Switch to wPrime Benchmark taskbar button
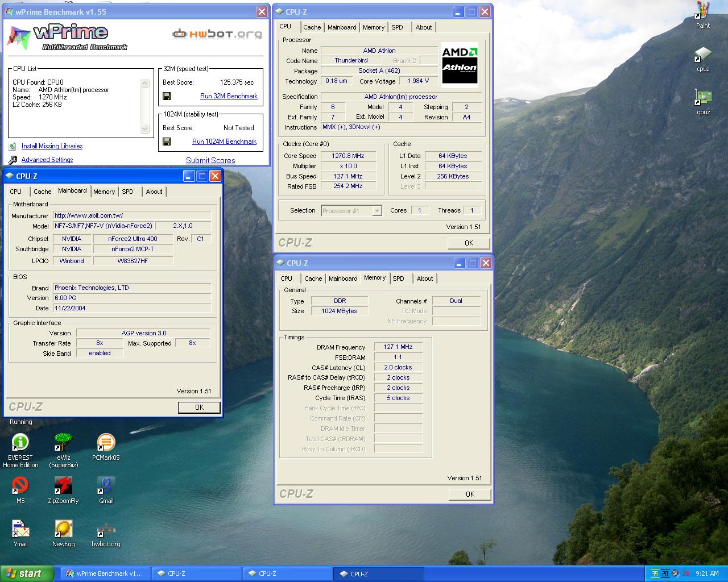 tap(106, 573)
